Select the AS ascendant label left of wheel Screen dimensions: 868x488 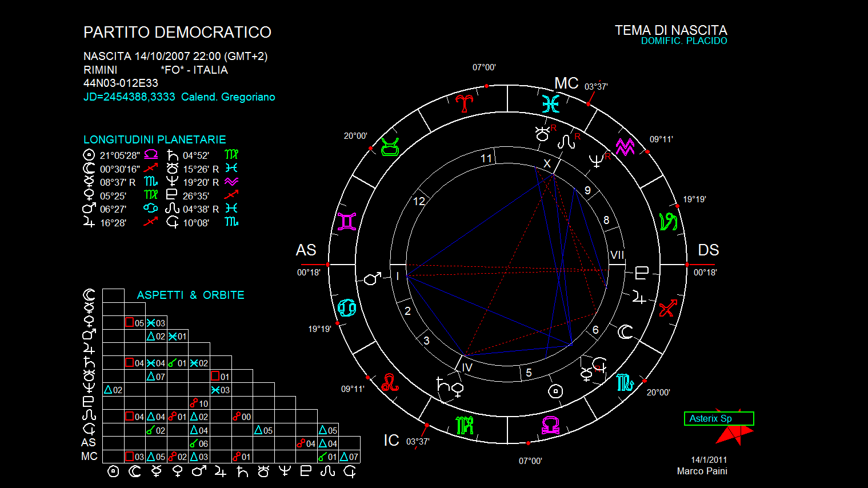pyautogui.click(x=306, y=250)
